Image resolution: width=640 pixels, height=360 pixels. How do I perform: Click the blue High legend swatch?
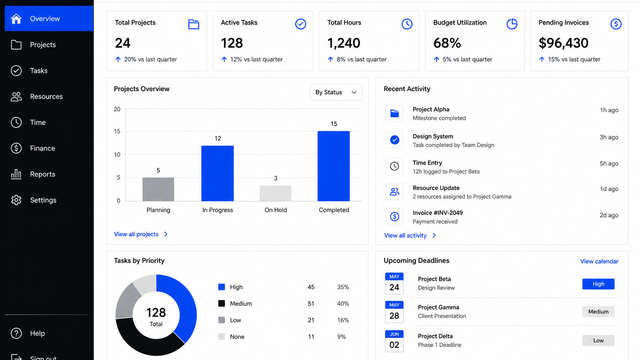tap(222, 287)
